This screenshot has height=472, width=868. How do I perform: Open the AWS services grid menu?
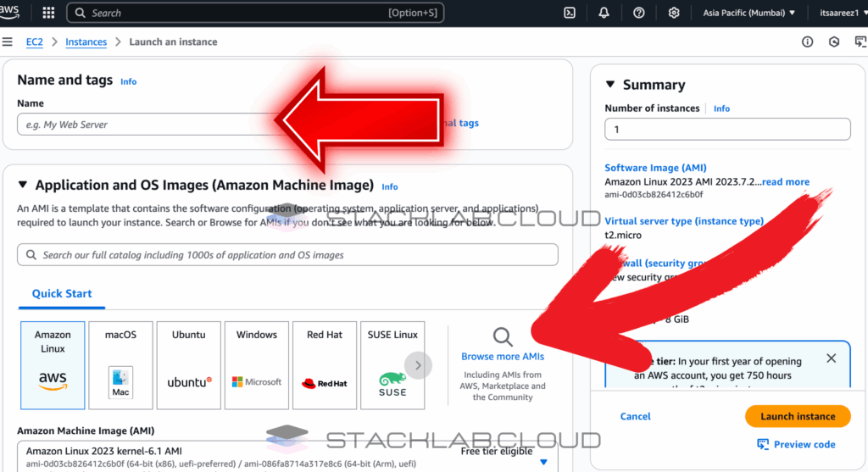click(x=48, y=13)
